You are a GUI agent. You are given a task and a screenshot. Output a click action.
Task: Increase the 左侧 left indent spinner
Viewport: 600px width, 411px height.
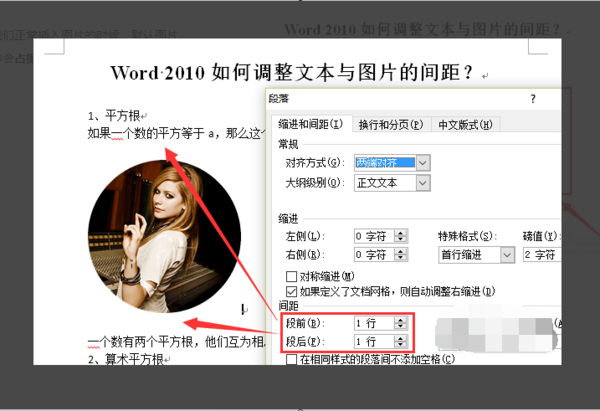pos(401,233)
